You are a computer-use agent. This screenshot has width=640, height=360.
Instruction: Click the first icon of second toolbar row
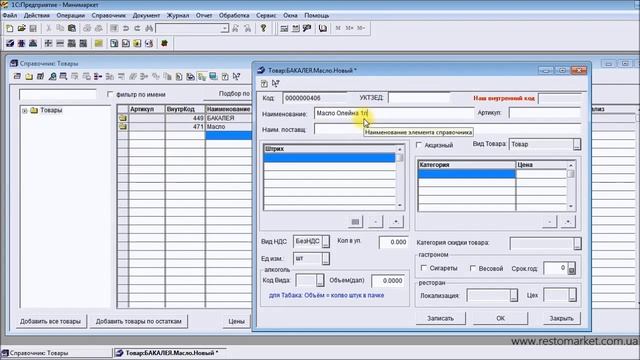(x=10, y=43)
